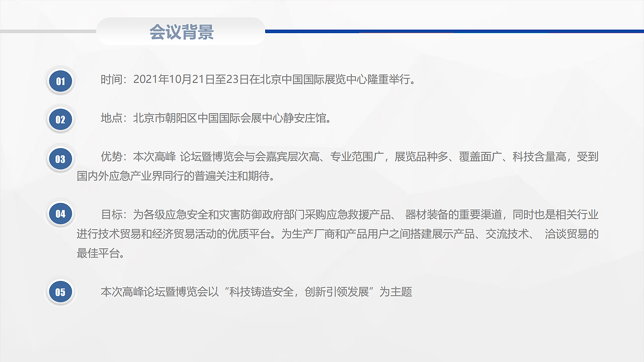
Task: Click the 主题 text next to badge 05
Action: (257, 292)
